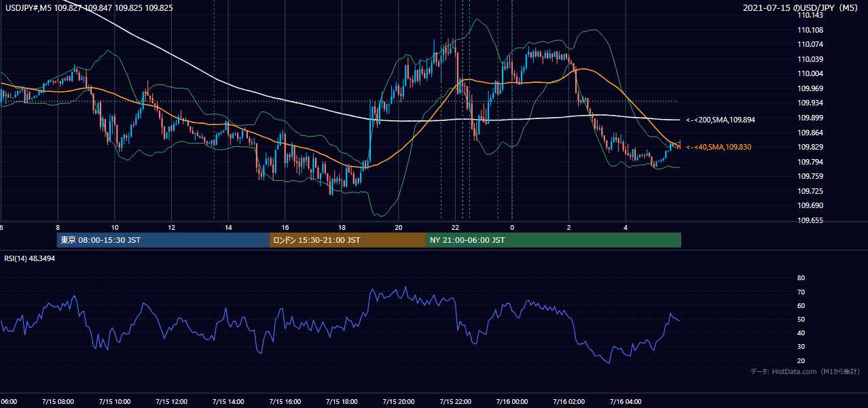Click the ロンドン 15:30-21:00 JST session bar
The height and width of the screenshot is (408, 868).
click(348, 240)
